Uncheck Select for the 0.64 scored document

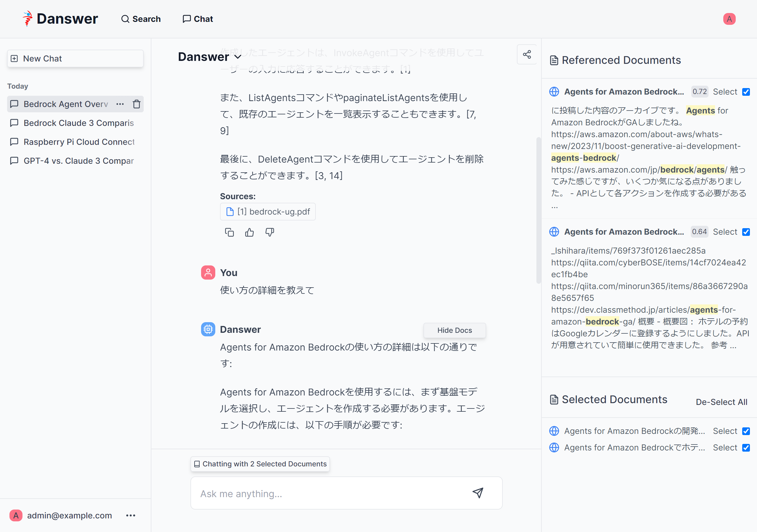[746, 232]
